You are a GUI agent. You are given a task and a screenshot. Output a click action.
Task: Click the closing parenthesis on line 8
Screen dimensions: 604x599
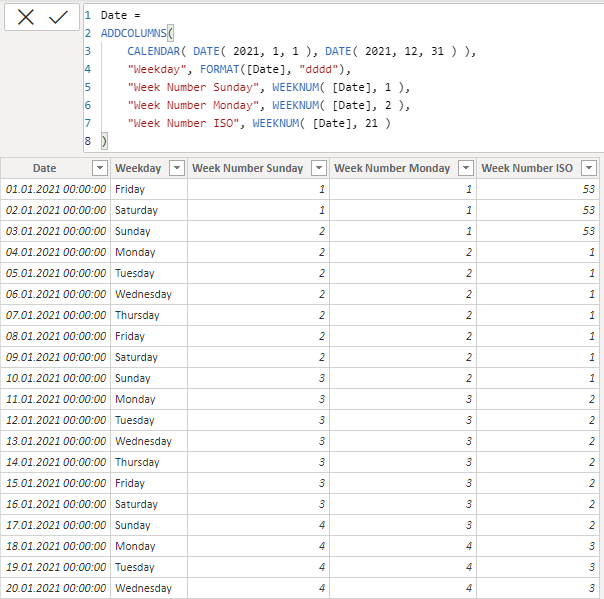pos(104,141)
